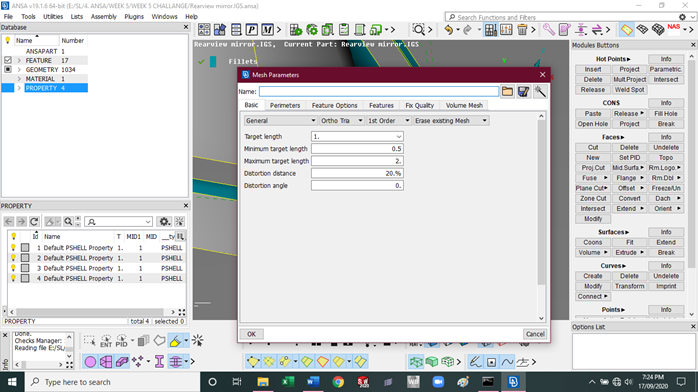Expand the GEOMETRY tree node

[x=19, y=69]
